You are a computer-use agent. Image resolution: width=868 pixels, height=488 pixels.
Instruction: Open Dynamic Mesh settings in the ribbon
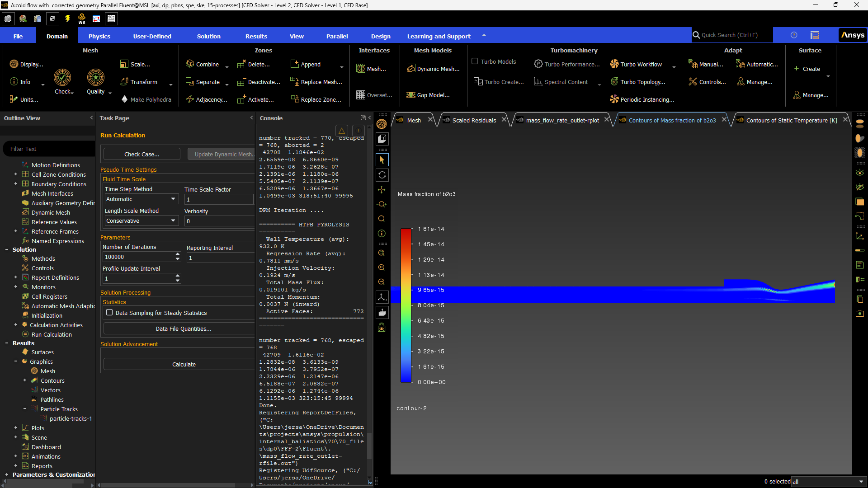433,69
